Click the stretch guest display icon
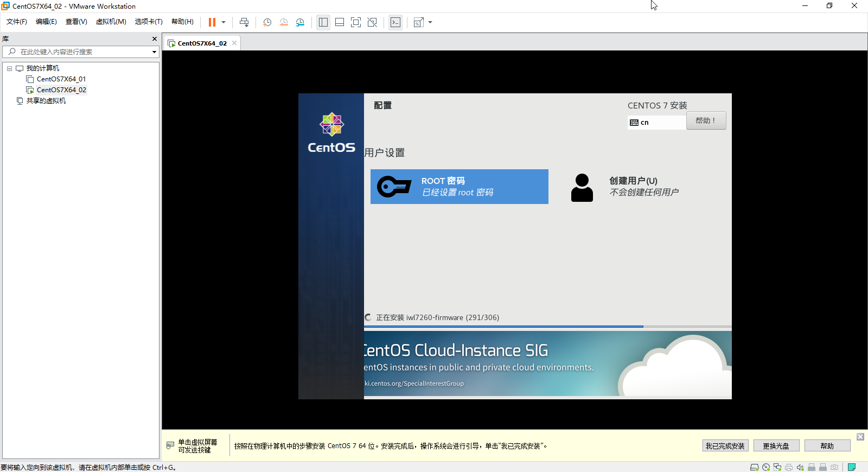868x472 pixels. (x=419, y=22)
